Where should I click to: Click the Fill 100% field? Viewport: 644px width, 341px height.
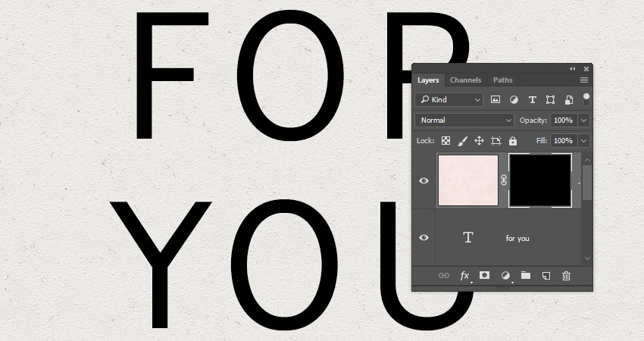click(x=563, y=140)
